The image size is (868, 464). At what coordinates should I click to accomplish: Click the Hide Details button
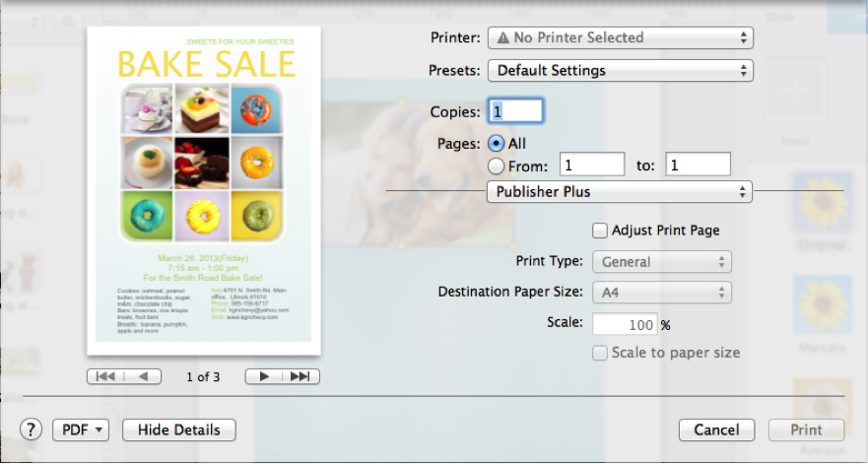178,430
